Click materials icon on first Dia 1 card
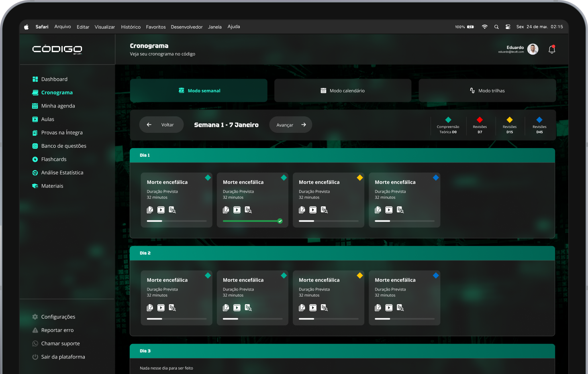 [150, 210]
